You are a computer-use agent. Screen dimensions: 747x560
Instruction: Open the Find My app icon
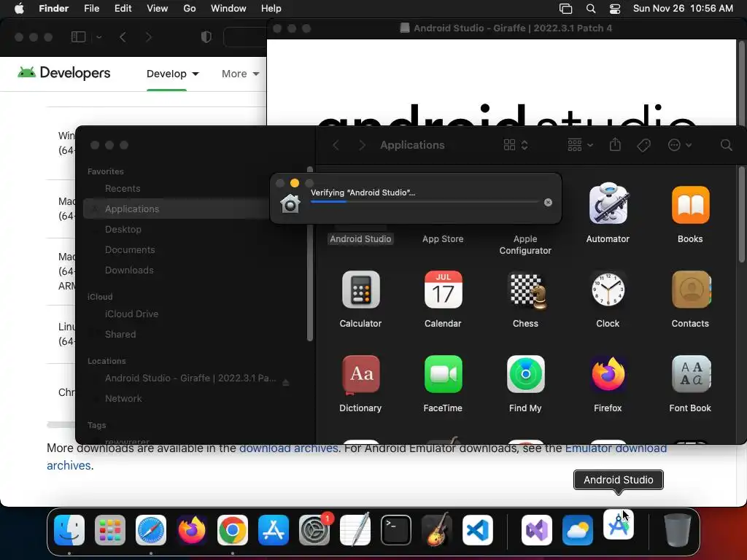(525, 374)
